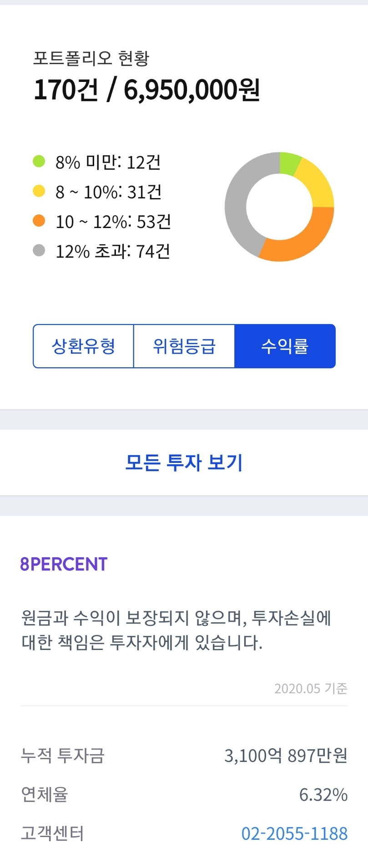Tap the 누적 투자금 amount 3,100억 897만원
368x868 pixels.
pos(286,756)
